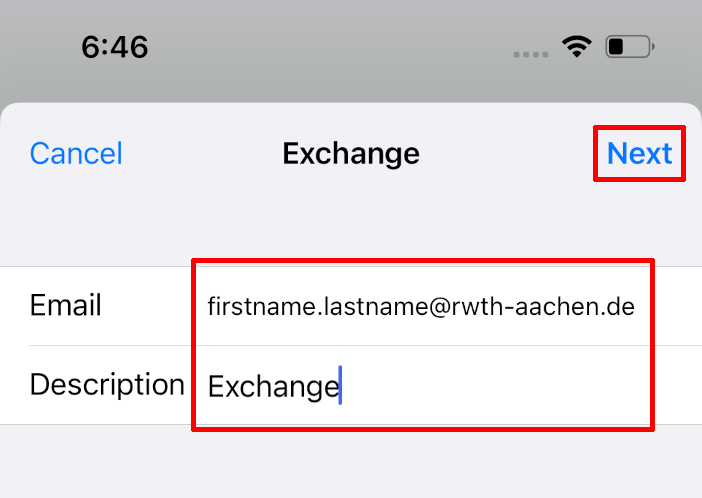Tap the Exchange title heading
Viewport: 702px width, 498px height.
point(351,153)
